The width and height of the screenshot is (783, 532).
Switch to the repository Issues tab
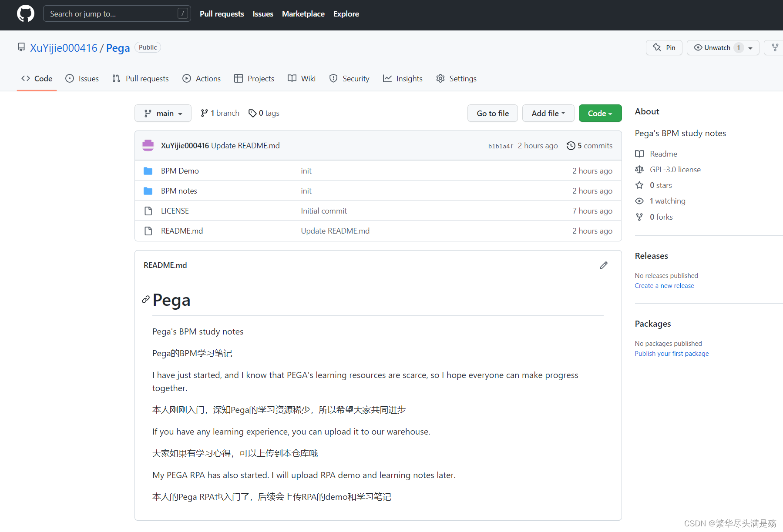click(82, 79)
